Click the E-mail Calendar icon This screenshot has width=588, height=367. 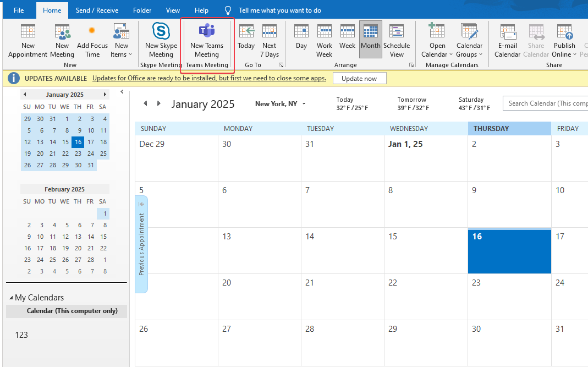point(507,39)
